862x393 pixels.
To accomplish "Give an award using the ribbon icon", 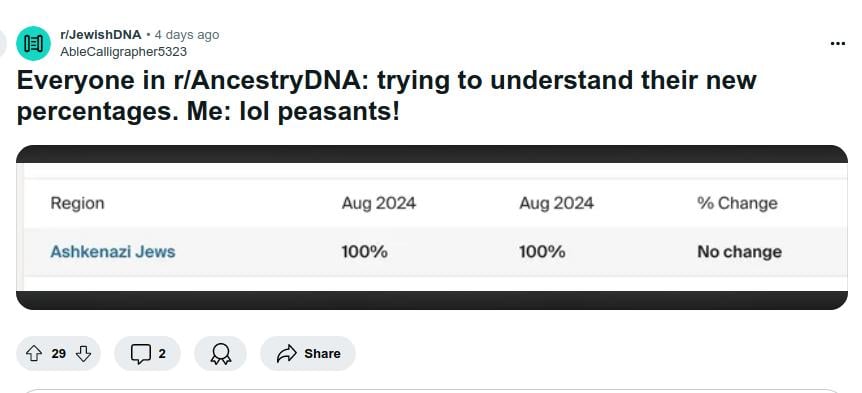I will (x=220, y=353).
